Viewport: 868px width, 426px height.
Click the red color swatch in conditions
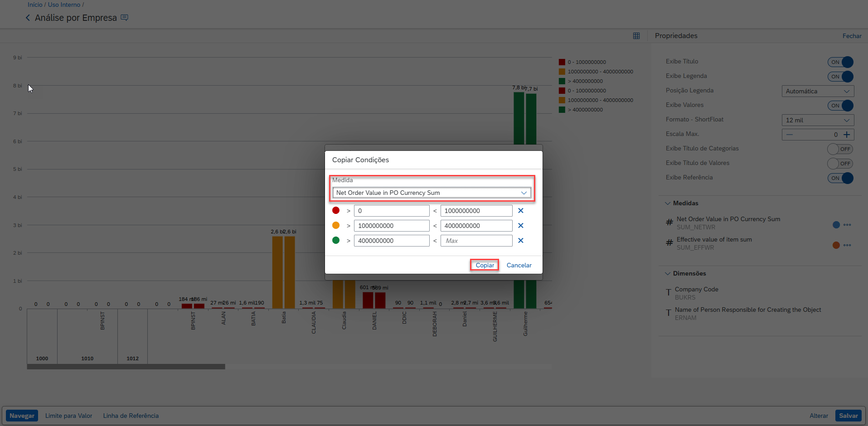click(x=336, y=210)
